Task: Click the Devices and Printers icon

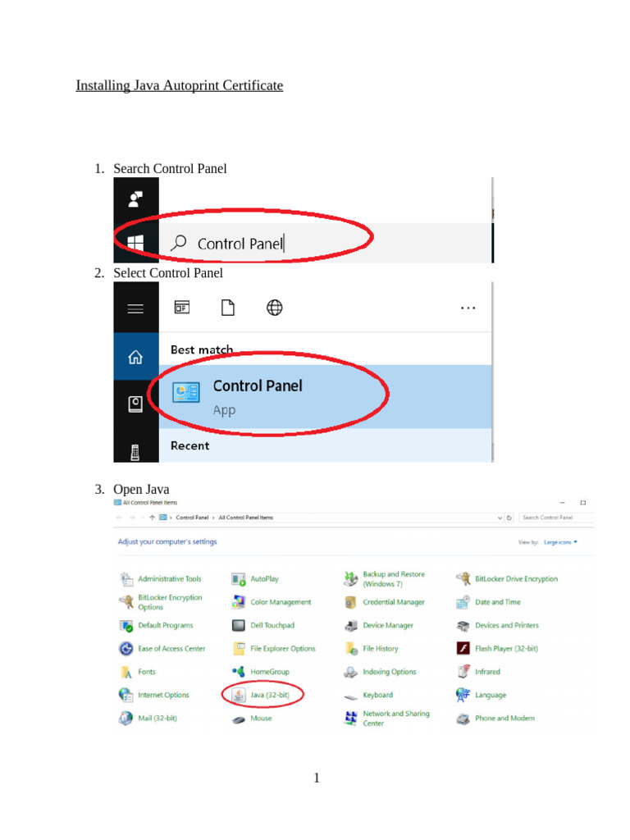Action: 463,626
